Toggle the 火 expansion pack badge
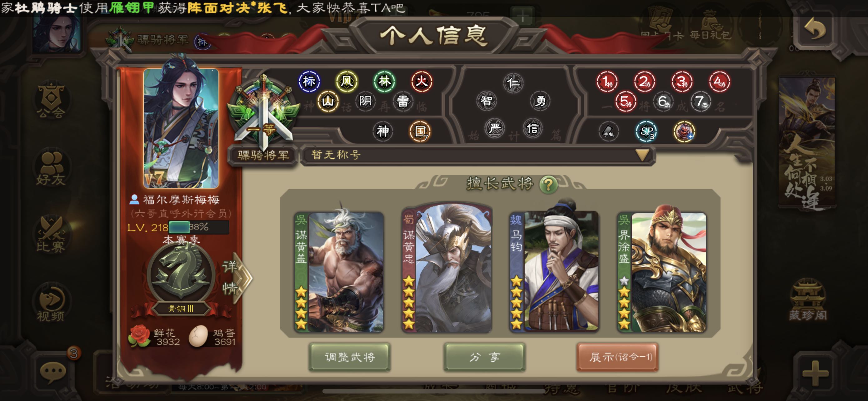The height and width of the screenshot is (401, 868). (422, 82)
